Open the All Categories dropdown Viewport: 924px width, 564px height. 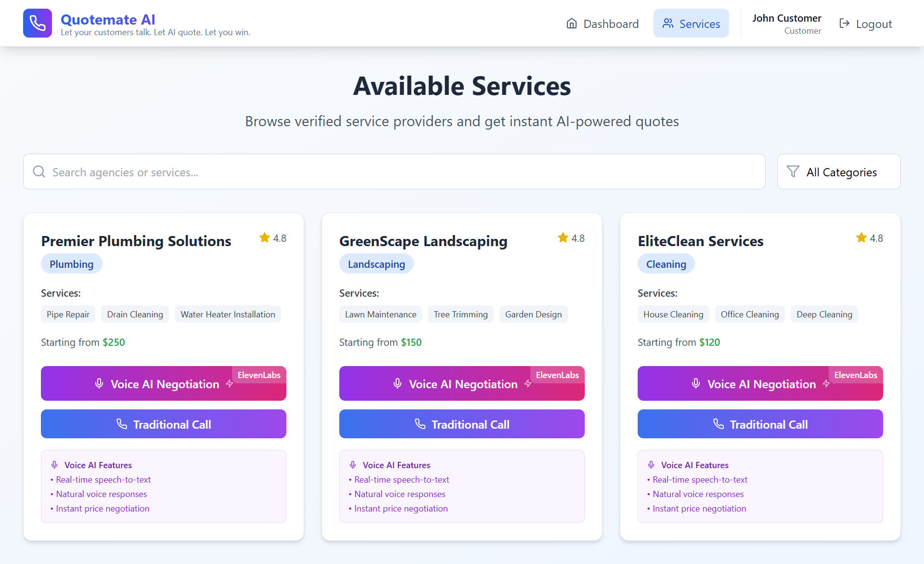[838, 172]
